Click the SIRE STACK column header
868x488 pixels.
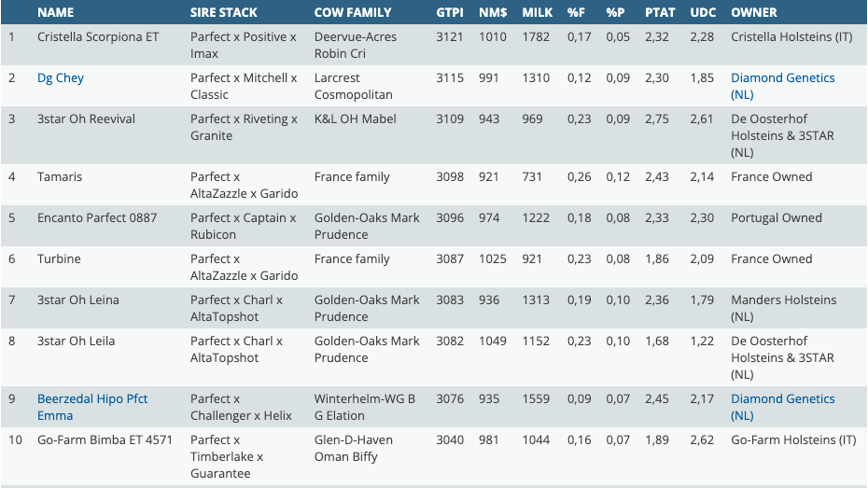[223, 13]
